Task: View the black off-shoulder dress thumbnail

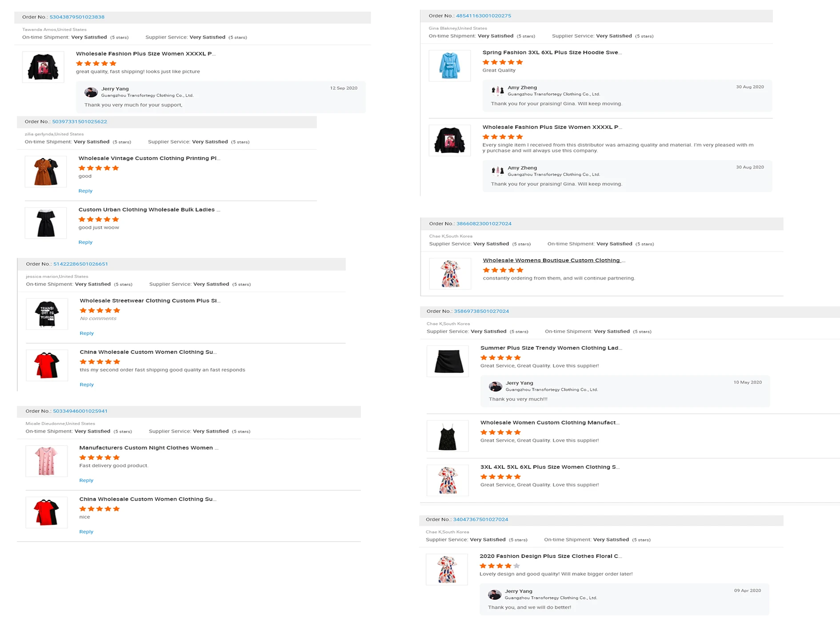Action: [x=46, y=223]
